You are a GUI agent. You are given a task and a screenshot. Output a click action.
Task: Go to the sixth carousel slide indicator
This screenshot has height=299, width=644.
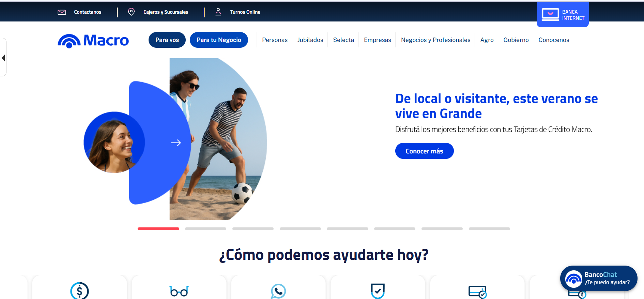tap(395, 229)
